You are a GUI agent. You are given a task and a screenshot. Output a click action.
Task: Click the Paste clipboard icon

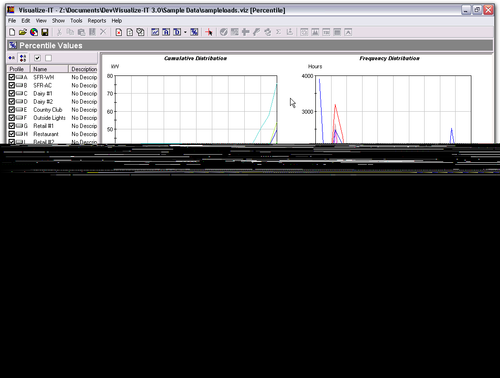coord(81,32)
